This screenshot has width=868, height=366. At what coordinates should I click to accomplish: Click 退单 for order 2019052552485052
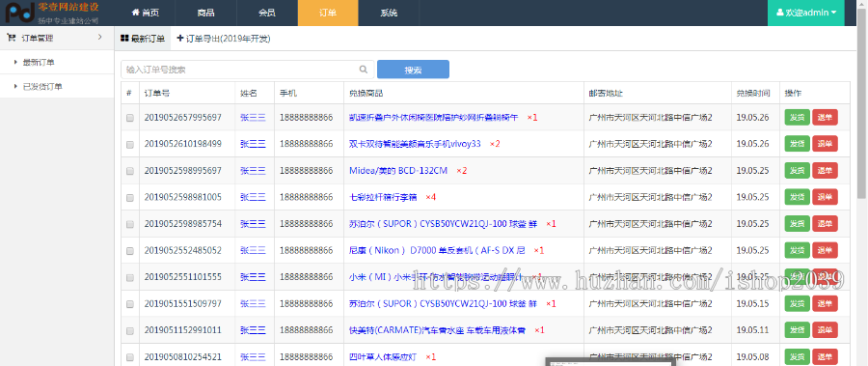click(825, 250)
